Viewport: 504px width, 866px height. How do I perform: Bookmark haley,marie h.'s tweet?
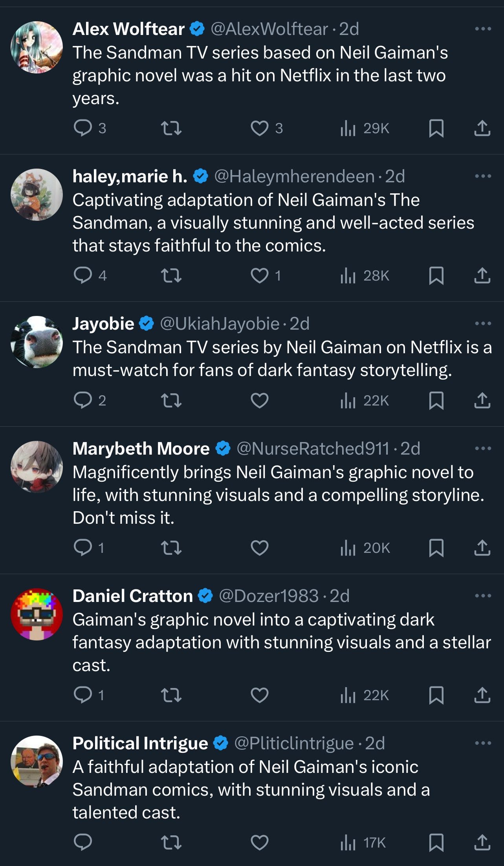point(436,276)
